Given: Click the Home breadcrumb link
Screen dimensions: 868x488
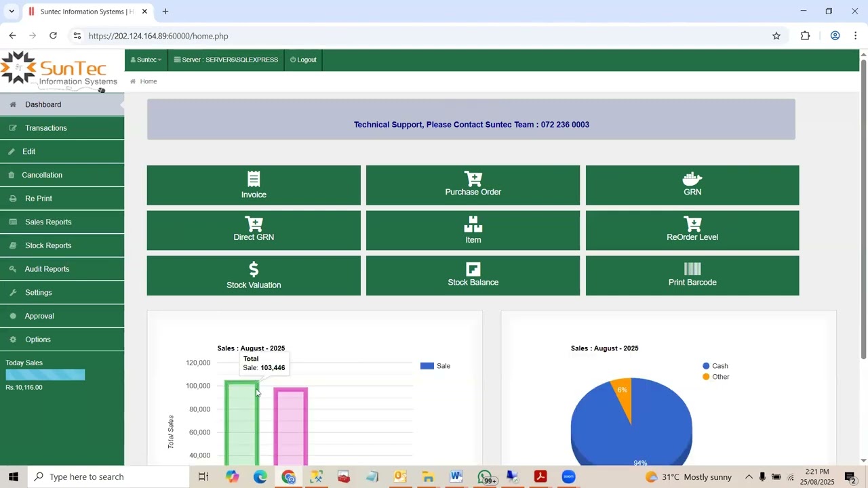Looking at the screenshot, I should click(x=149, y=81).
